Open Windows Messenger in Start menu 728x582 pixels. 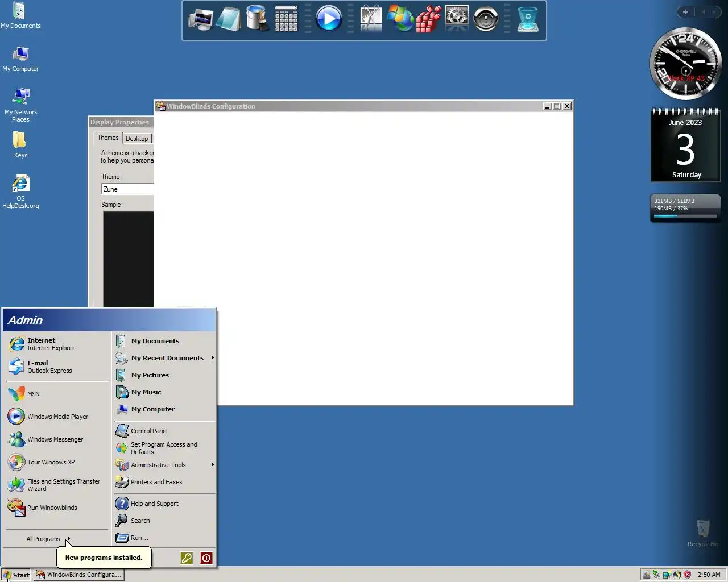point(57,439)
